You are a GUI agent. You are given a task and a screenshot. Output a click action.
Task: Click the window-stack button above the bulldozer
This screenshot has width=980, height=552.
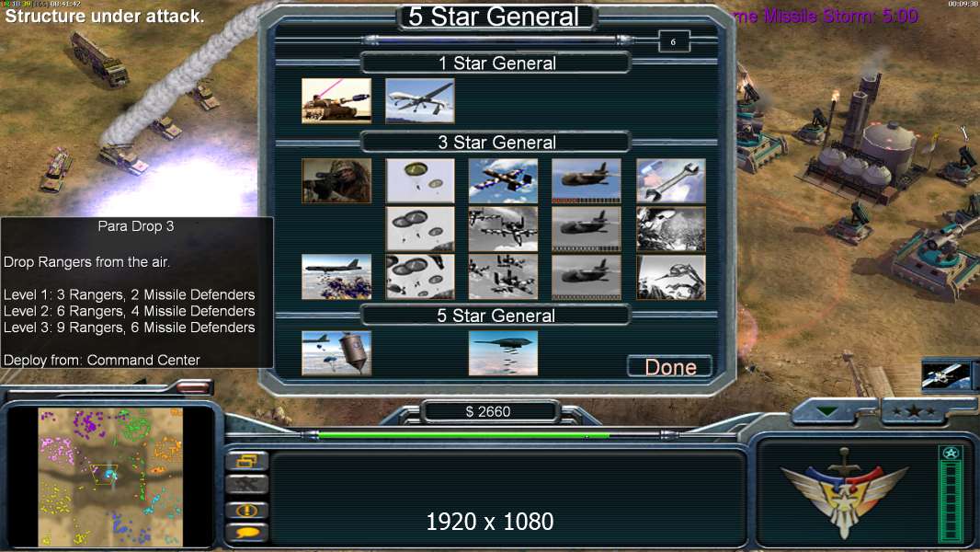247,461
